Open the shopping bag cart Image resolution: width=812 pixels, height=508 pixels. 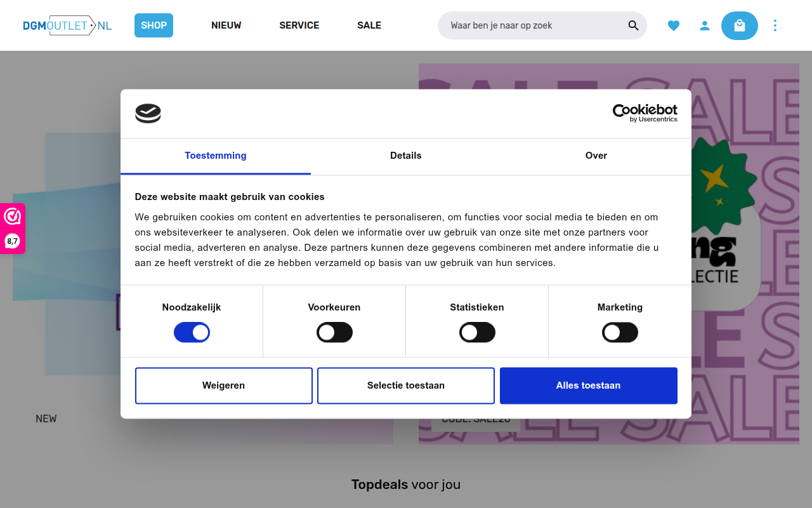740,25
